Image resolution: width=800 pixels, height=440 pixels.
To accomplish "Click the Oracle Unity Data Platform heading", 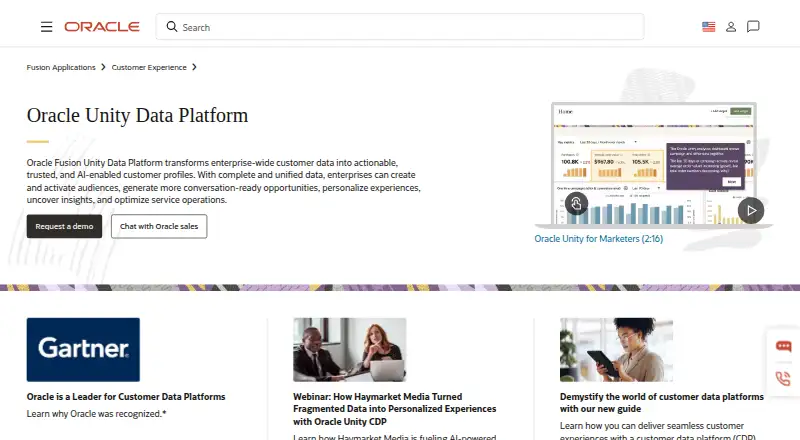I will [137, 115].
